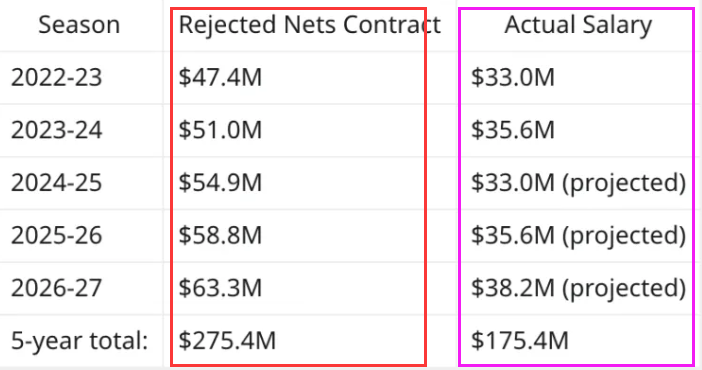Click the $51.0M contract cell
702x370 pixels.
click(x=220, y=130)
